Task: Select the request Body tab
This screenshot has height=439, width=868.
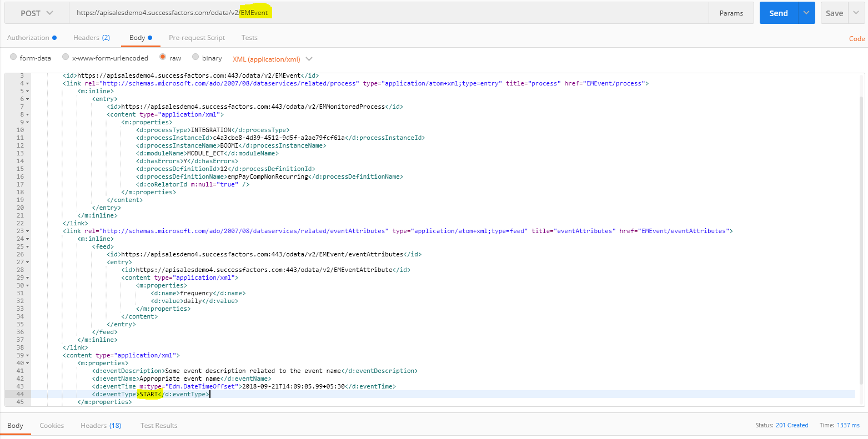Action: coord(141,38)
